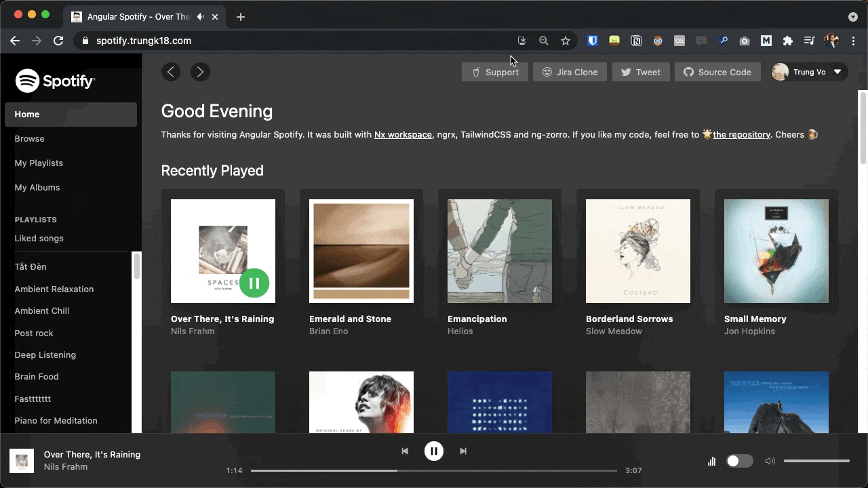Open the media control icon in toolbar

[809, 41]
